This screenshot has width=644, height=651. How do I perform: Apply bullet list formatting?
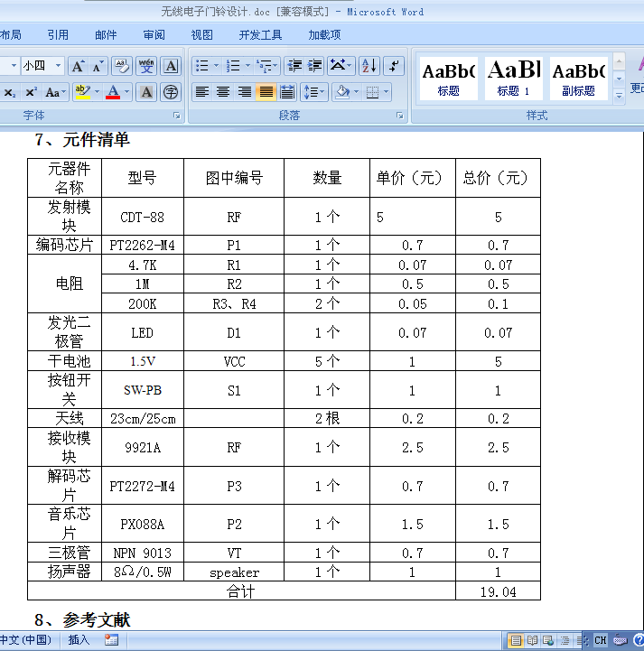click(x=201, y=66)
